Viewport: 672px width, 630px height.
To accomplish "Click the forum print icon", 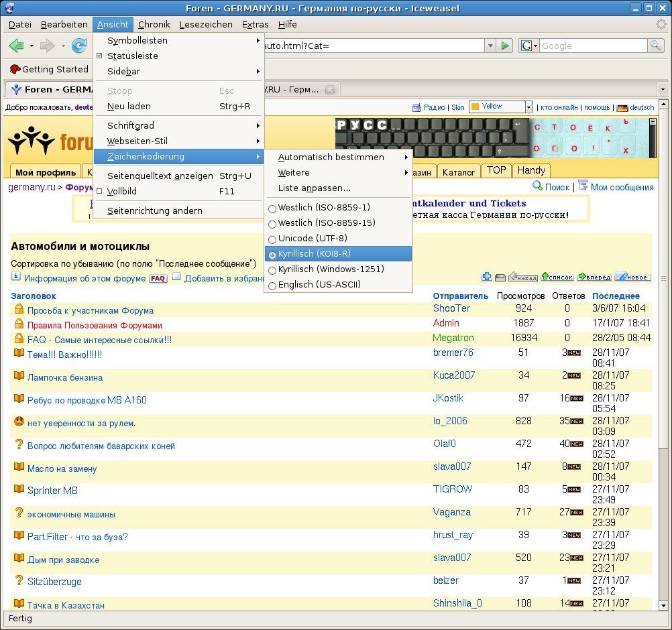I will (500, 277).
